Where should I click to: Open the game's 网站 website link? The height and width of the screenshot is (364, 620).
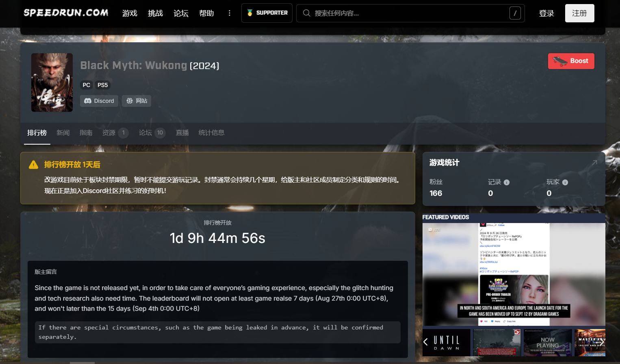click(x=137, y=101)
